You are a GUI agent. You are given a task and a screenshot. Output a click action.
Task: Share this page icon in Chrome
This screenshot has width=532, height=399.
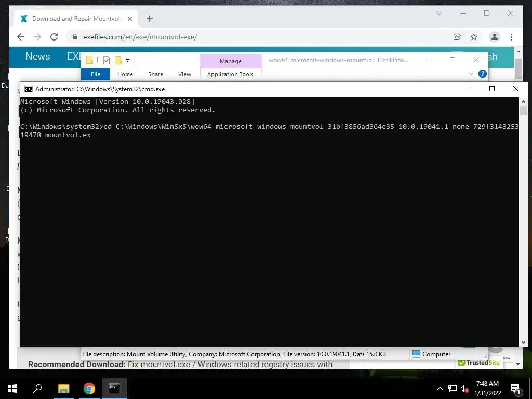click(457, 37)
